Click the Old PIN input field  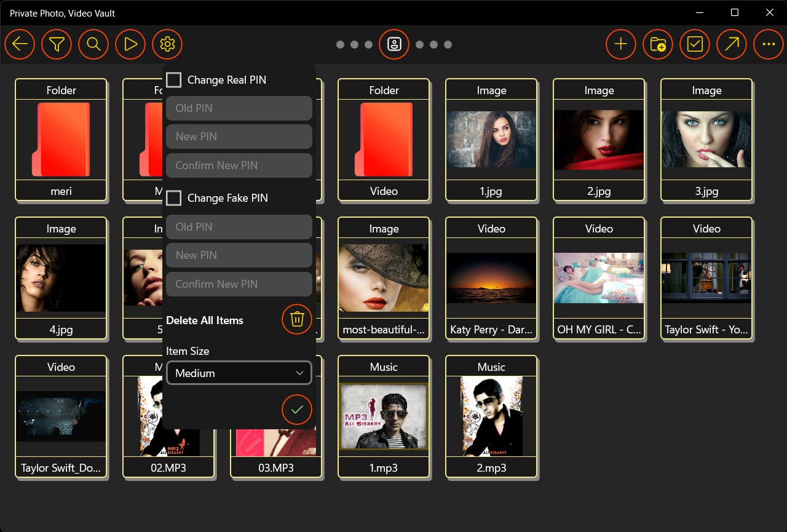point(239,108)
